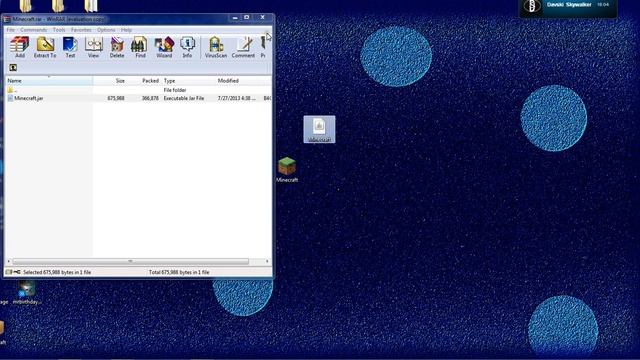This screenshot has width=640, height=360.
Task: Click the scrollbar left arrow
Action: 9,261
